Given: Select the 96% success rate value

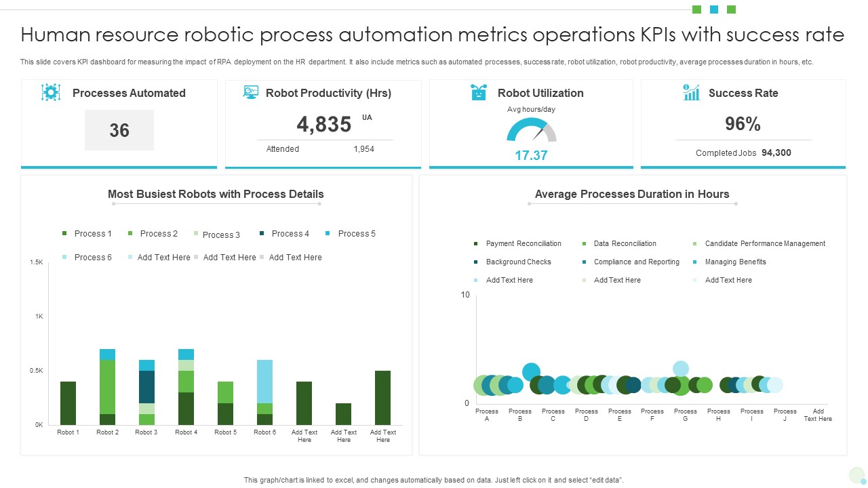Looking at the screenshot, I should 743,124.
